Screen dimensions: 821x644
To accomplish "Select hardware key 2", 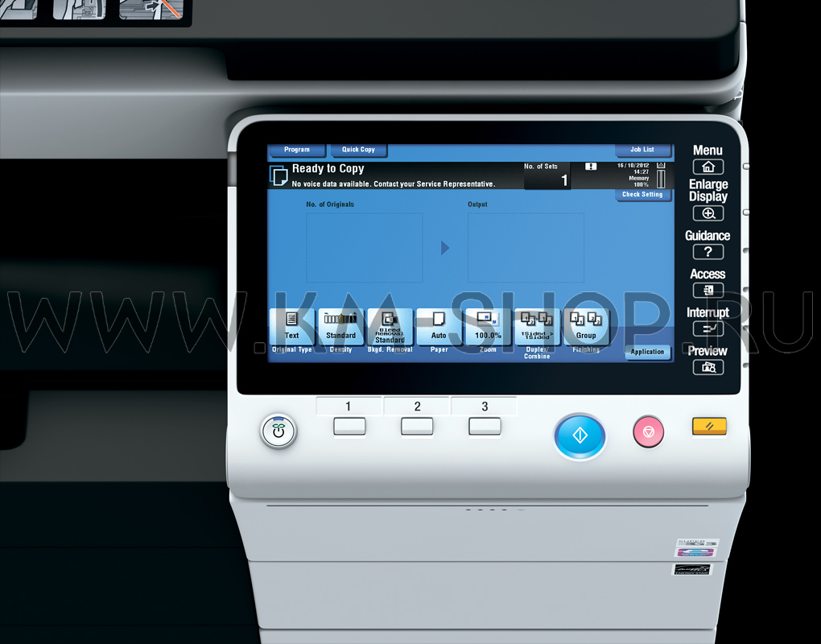I will point(417,426).
